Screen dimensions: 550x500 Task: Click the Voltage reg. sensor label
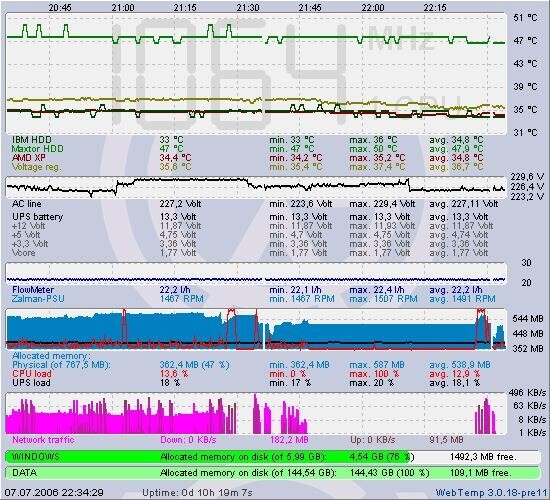click(36, 167)
